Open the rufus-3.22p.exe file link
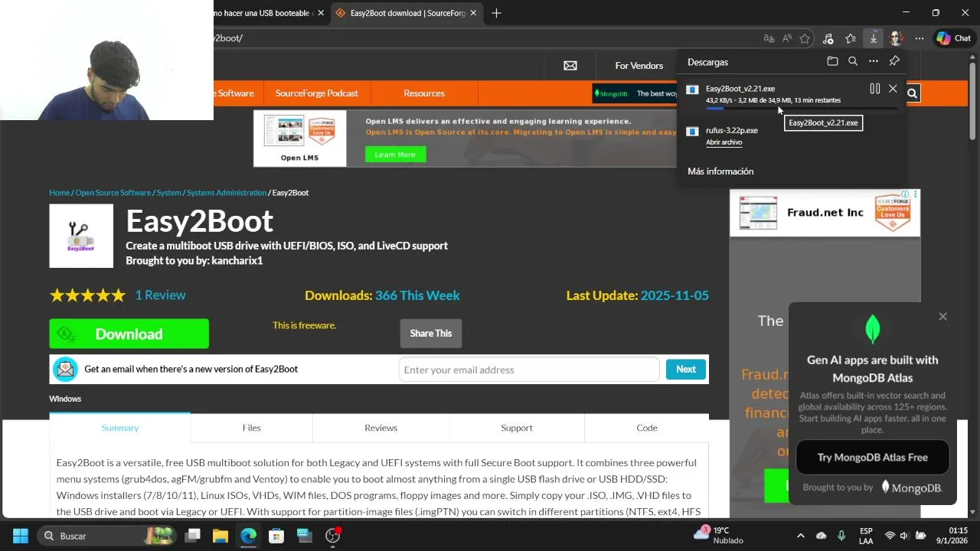 click(724, 142)
